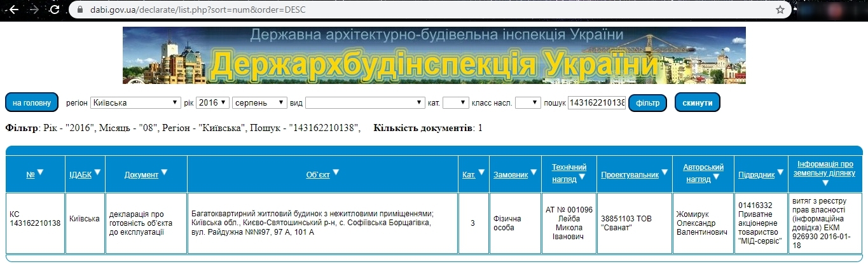The height and width of the screenshot is (264, 868).
Task: Select the Фізична особа cell
Action: (514, 223)
